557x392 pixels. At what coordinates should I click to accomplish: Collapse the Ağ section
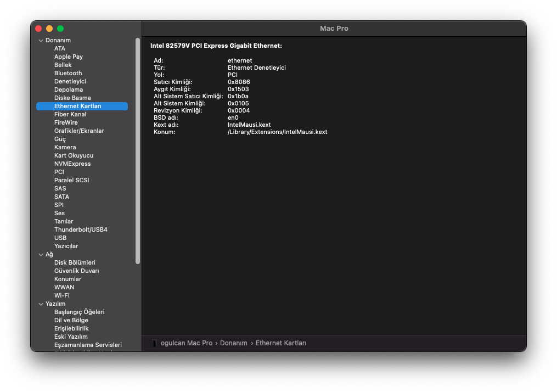click(x=41, y=255)
